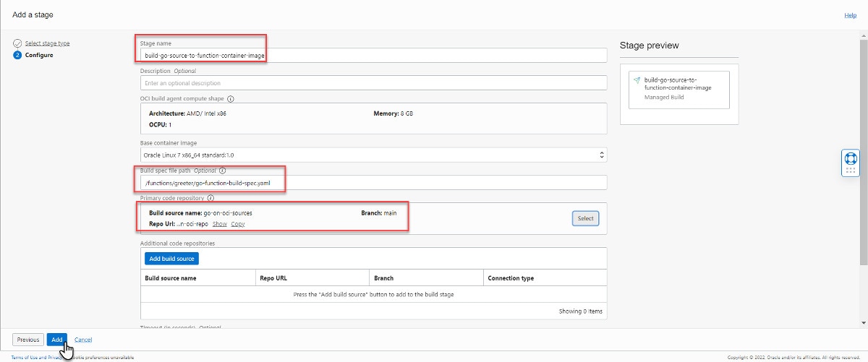Go back to the Select stage type step

(47, 43)
